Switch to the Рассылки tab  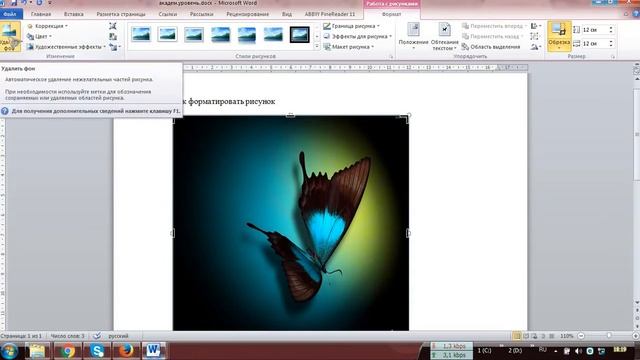[201, 14]
